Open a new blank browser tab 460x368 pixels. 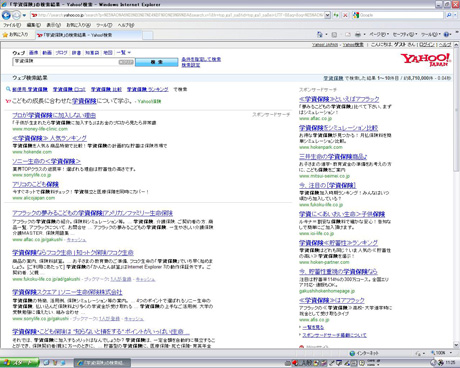point(148,35)
